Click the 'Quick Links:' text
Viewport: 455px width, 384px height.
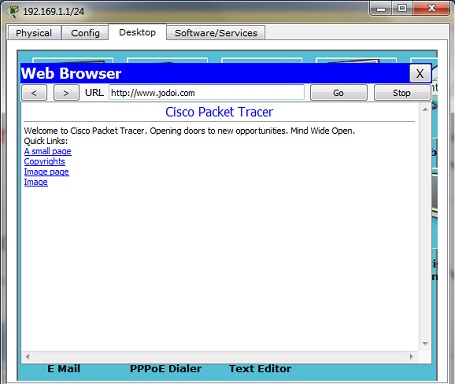(x=46, y=141)
